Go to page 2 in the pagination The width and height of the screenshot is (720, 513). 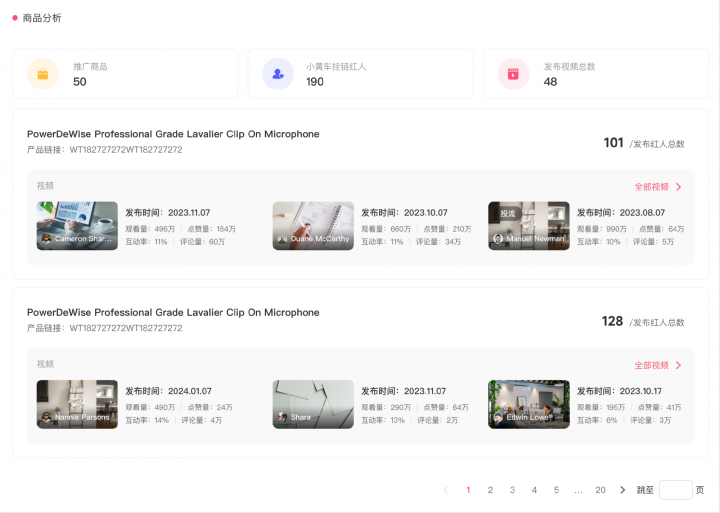[490, 490]
